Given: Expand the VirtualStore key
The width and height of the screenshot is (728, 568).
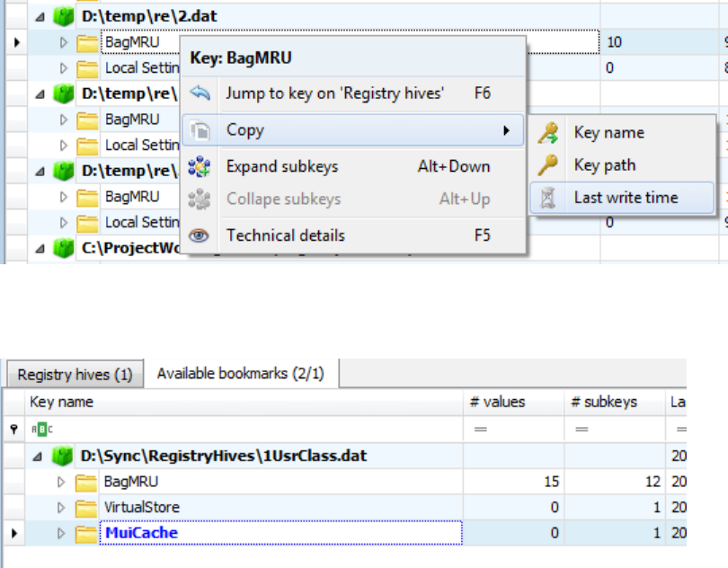Looking at the screenshot, I should point(61,508).
